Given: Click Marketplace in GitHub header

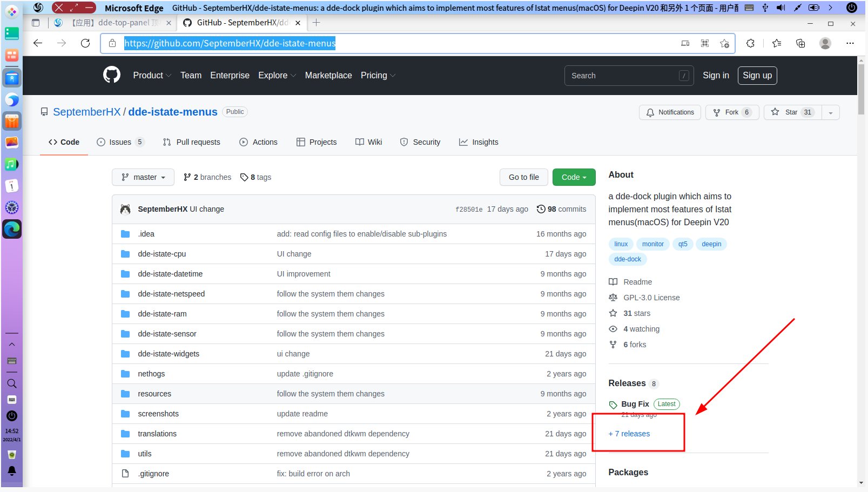Looking at the screenshot, I should coord(328,76).
